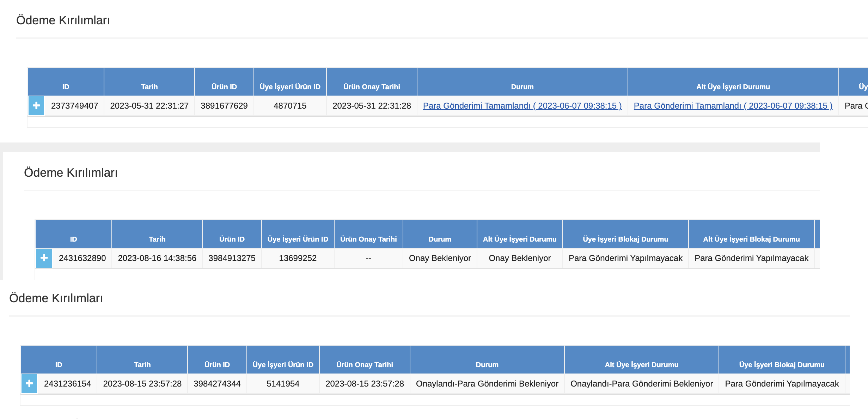Expand row 2373749407 with plus icon
The height and width of the screenshot is (419, 868).
[36, 105]
